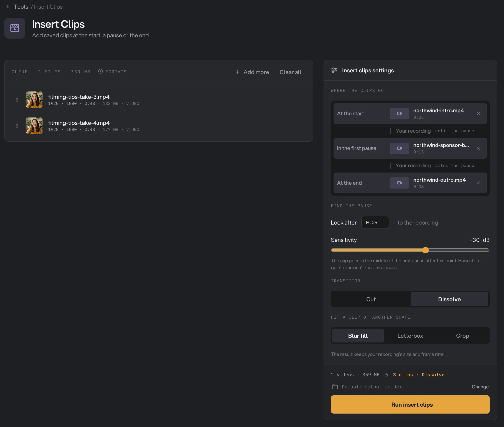
Task: Go back using the chevron arrow
Action: click(x=8, y=7)
